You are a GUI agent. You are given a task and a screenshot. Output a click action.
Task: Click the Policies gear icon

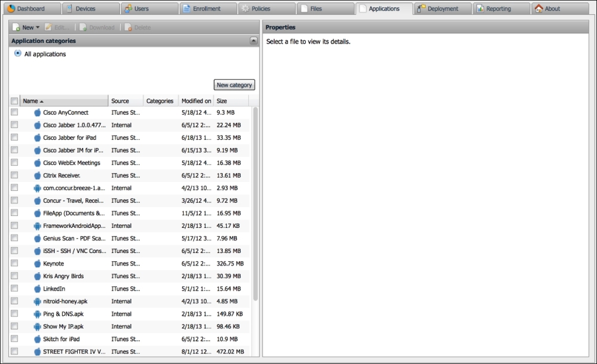(245, 8)
